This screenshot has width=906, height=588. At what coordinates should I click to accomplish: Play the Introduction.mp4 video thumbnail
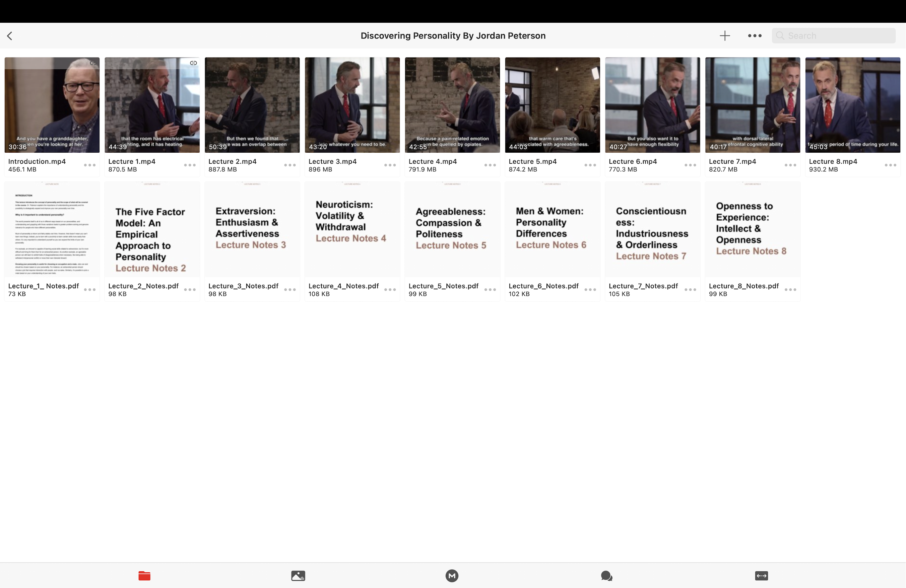pos(52,105)
